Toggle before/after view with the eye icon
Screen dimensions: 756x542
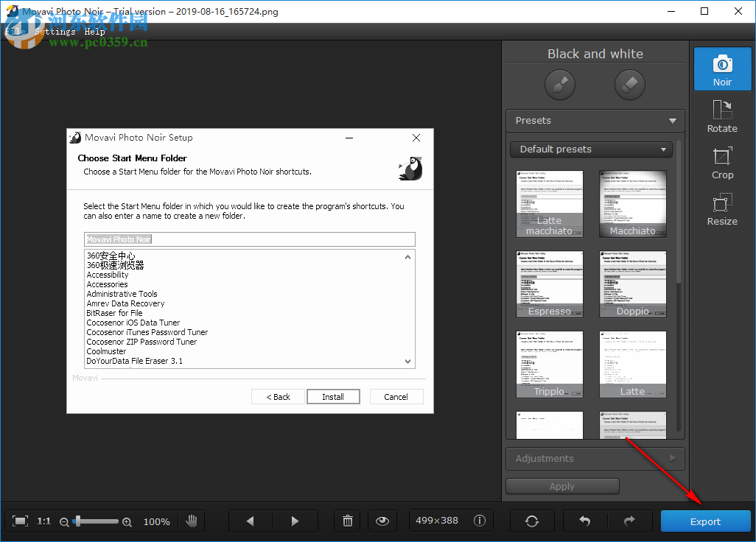[382, 521]
